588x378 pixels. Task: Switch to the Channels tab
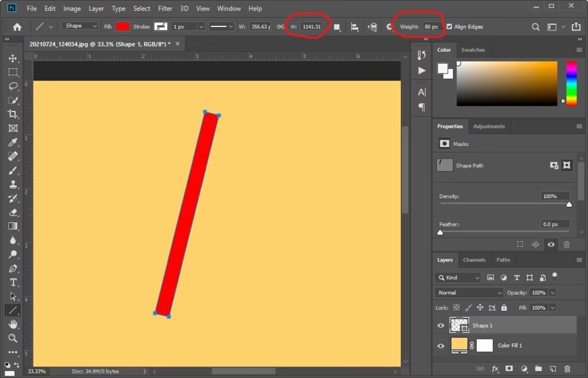[x=474, y=260]
